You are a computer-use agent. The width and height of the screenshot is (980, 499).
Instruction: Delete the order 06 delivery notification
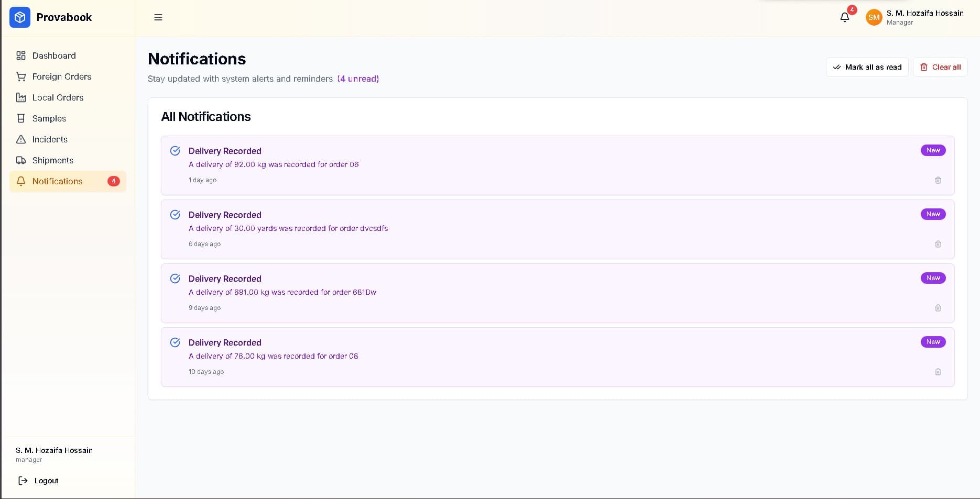click(938, 180)
